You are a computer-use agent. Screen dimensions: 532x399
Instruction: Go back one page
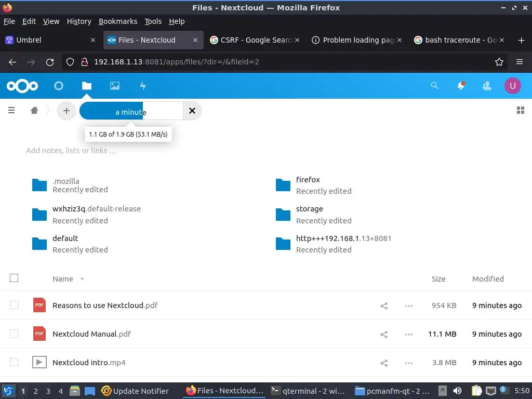(12, 62)
